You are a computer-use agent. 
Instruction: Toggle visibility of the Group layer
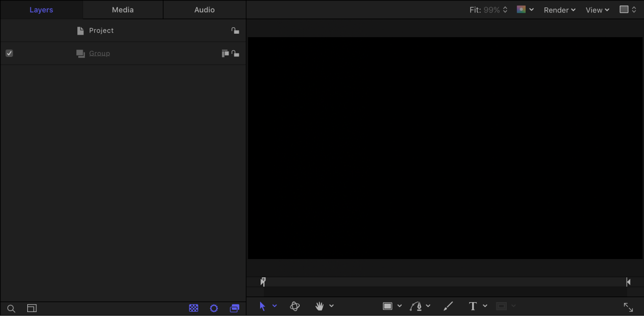[x=9, y=53]
